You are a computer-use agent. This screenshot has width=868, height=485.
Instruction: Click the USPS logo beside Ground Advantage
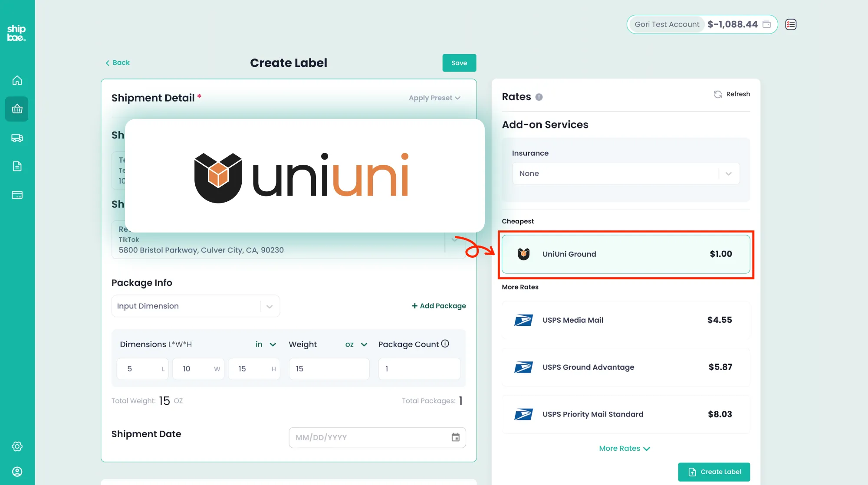point(523,367)
